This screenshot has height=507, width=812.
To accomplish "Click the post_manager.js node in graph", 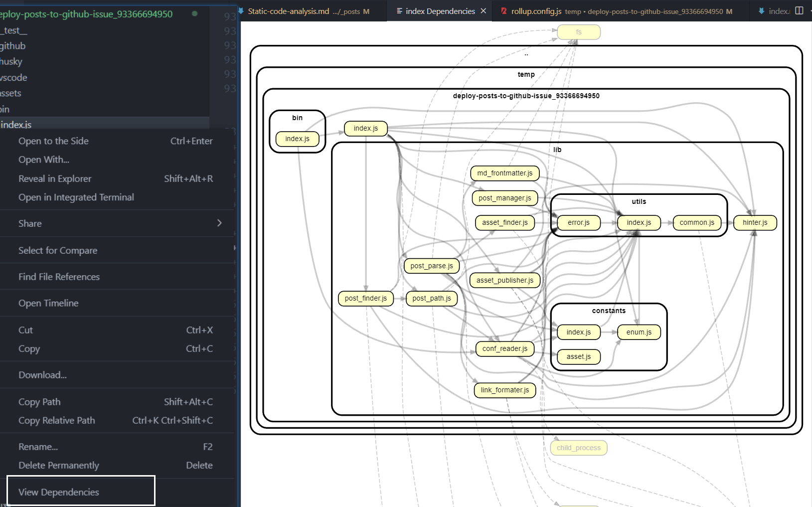I will pos(504,198).
